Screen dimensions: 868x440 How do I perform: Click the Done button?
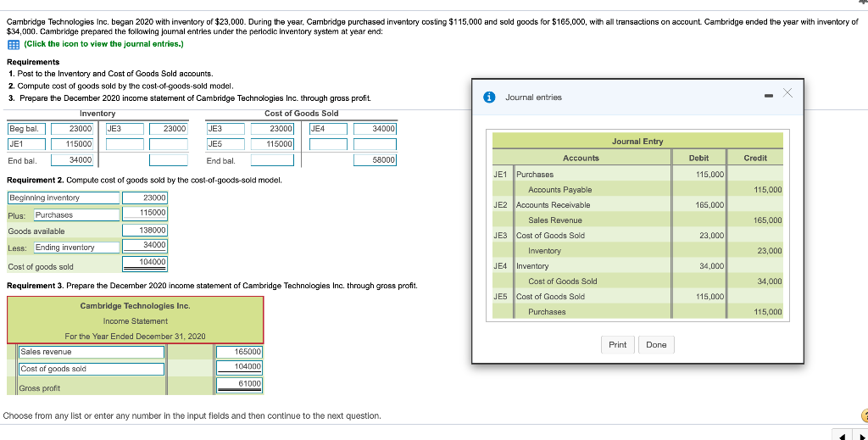click(656, 345)
